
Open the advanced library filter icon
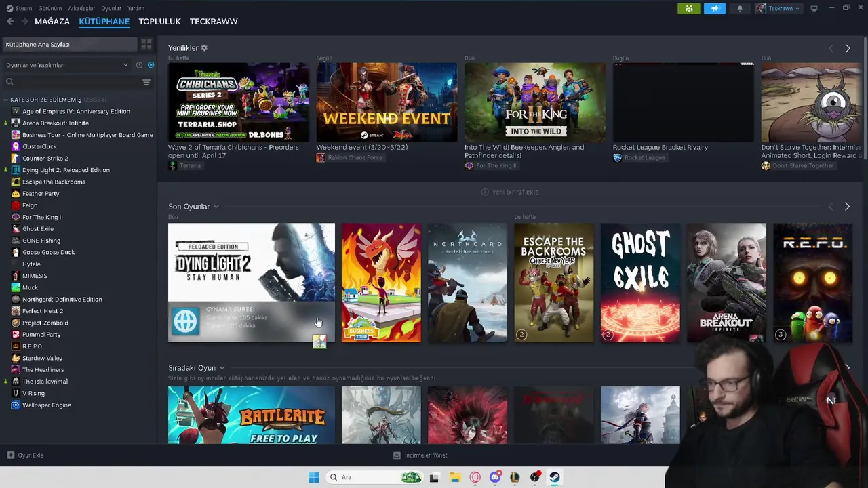point(146,82)
